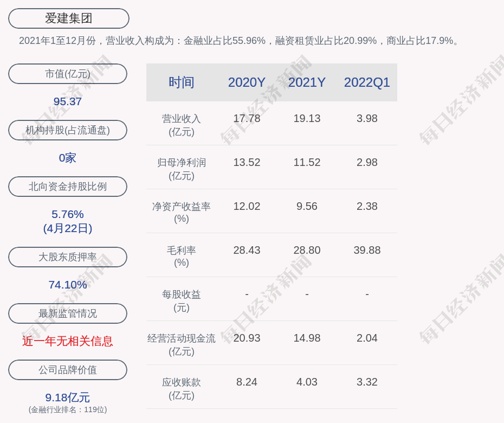Click the cash flow value 14.98
The image size is (504, 423).
[307, 338]
